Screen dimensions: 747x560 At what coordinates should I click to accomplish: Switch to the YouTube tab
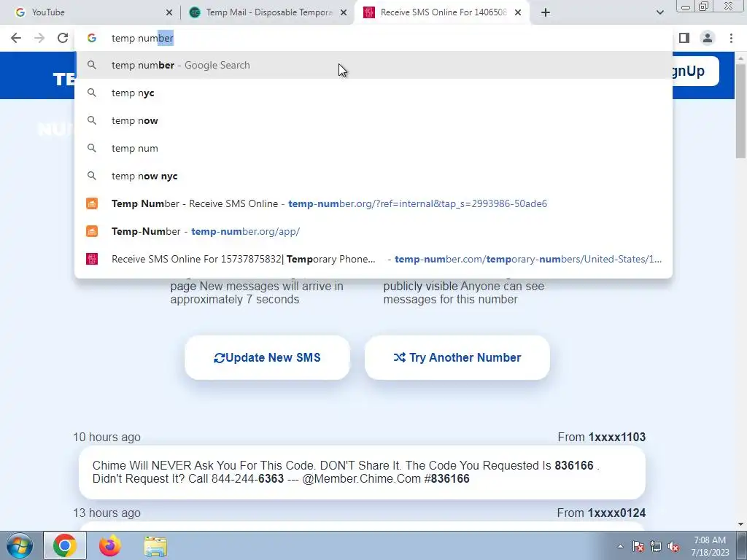(x=90, y=12)
